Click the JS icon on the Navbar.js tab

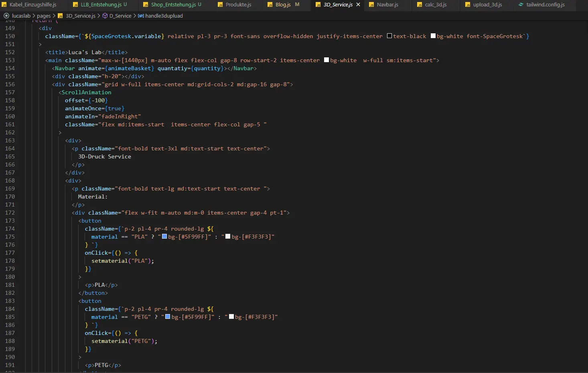coord(371,5)
